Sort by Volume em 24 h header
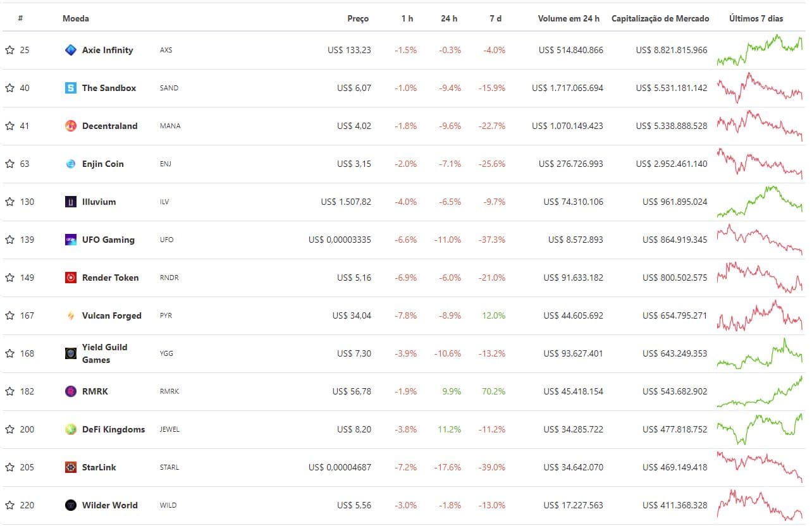Screen dimensions: 812x526 [x=569, y=18]
